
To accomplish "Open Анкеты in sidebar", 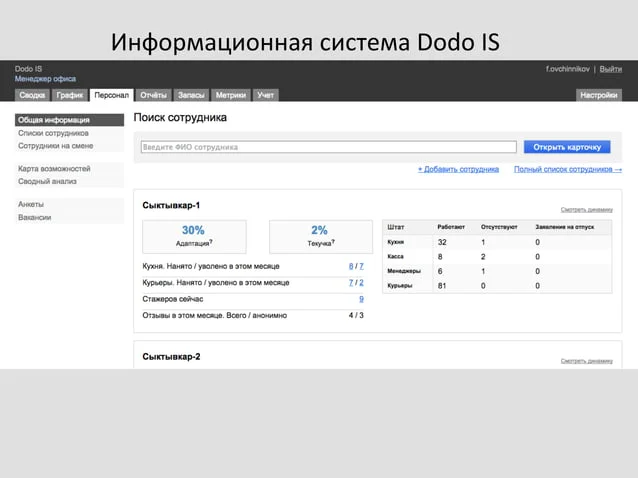I will pos(31,204).
